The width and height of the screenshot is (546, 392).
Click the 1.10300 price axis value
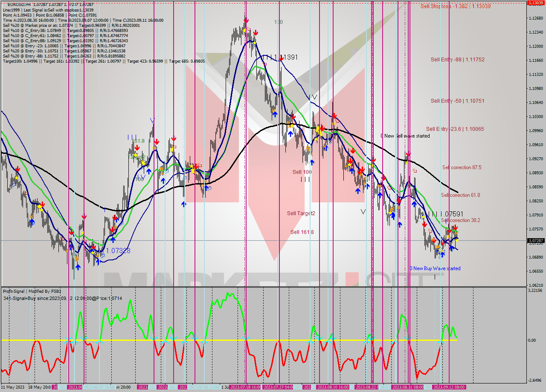(535, 117)
